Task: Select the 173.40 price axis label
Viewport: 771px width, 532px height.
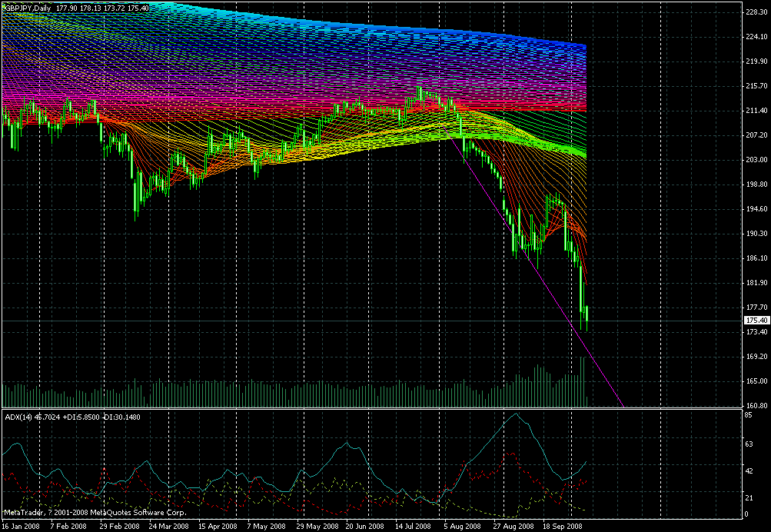Action: (x=756, y=332)
